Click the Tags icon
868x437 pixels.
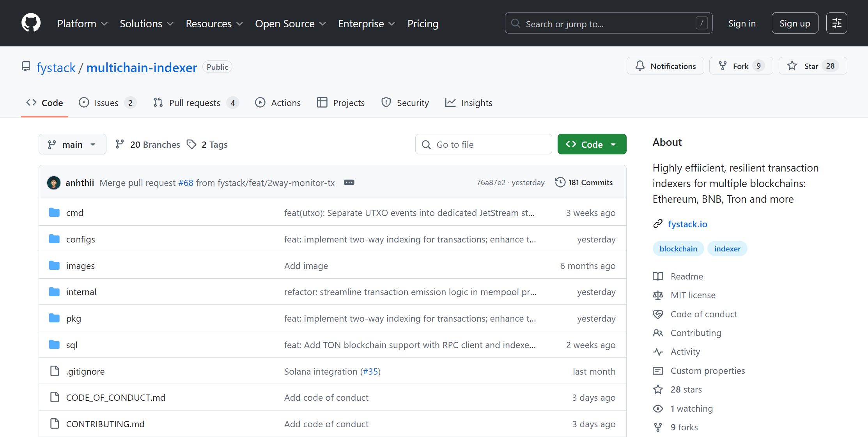(191, 145)
